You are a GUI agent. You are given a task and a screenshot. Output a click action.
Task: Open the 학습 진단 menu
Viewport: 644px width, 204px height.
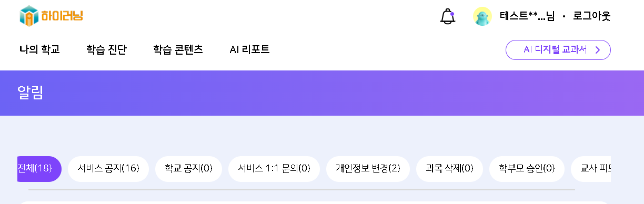(x=106, y=50)
